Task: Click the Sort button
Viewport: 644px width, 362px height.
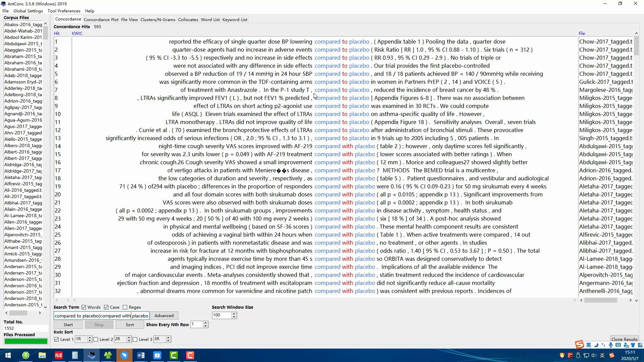Action: 130,325
